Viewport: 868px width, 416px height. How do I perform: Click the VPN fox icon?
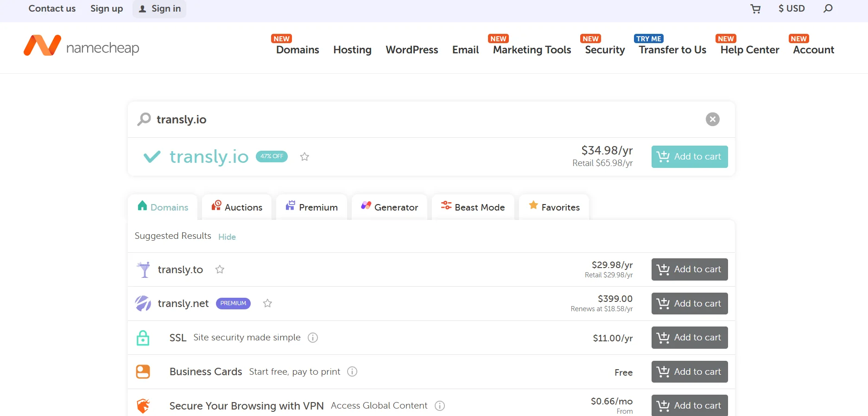pos(143,406)
